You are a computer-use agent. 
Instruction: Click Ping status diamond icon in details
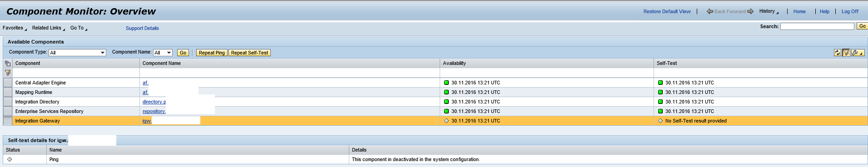[10, 159]
